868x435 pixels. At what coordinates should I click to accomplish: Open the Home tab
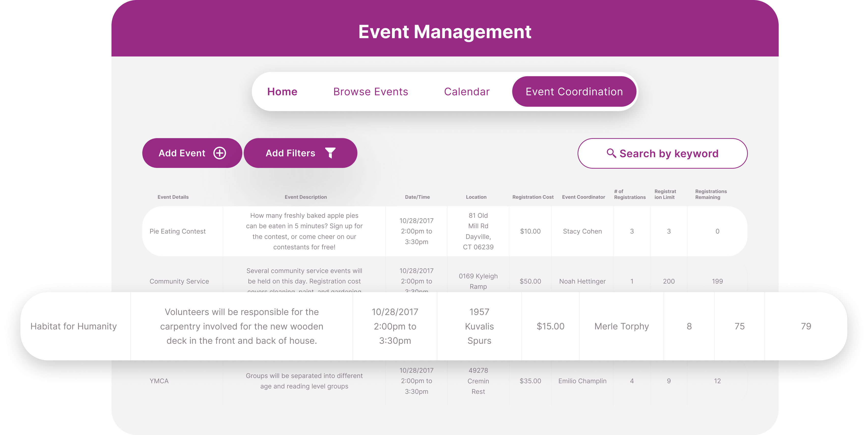click(x=282, y=92)
